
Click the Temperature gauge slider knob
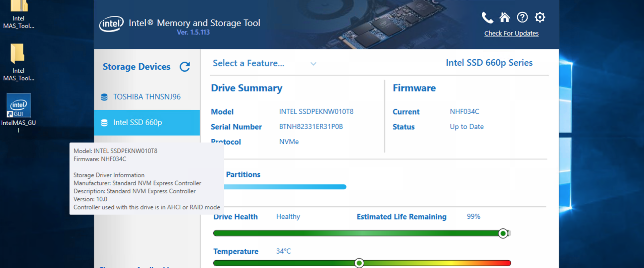[x=359, y=263]
